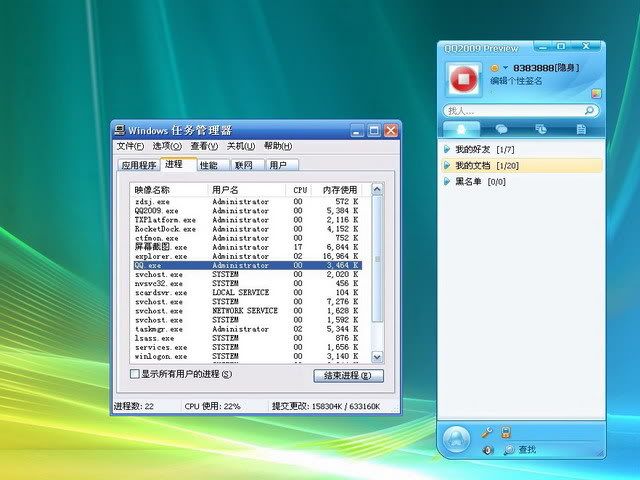Select the services.exe process row
Image resolution: width=640 pixels, height=480 pixels.
coord(247,347)
